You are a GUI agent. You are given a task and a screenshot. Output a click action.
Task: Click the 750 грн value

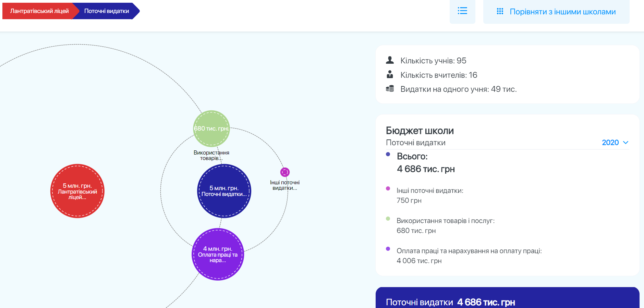[x=409, y=200]
